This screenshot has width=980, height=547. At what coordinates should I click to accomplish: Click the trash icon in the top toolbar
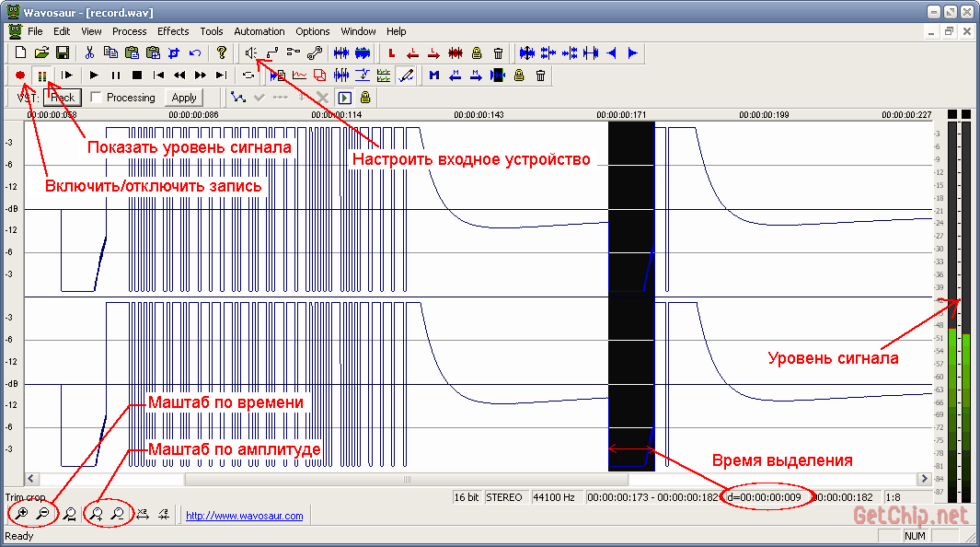498,53
